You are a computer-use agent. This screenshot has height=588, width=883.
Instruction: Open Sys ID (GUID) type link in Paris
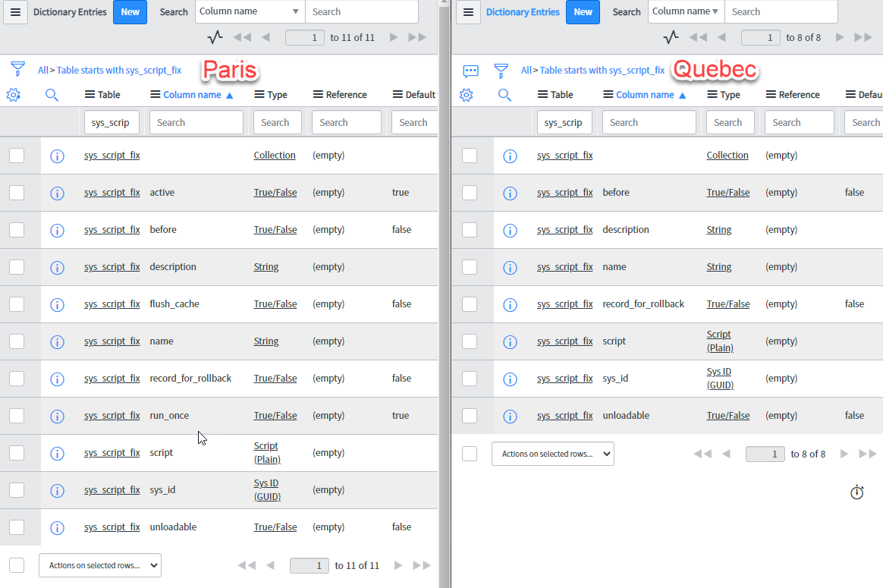(267, 490)
